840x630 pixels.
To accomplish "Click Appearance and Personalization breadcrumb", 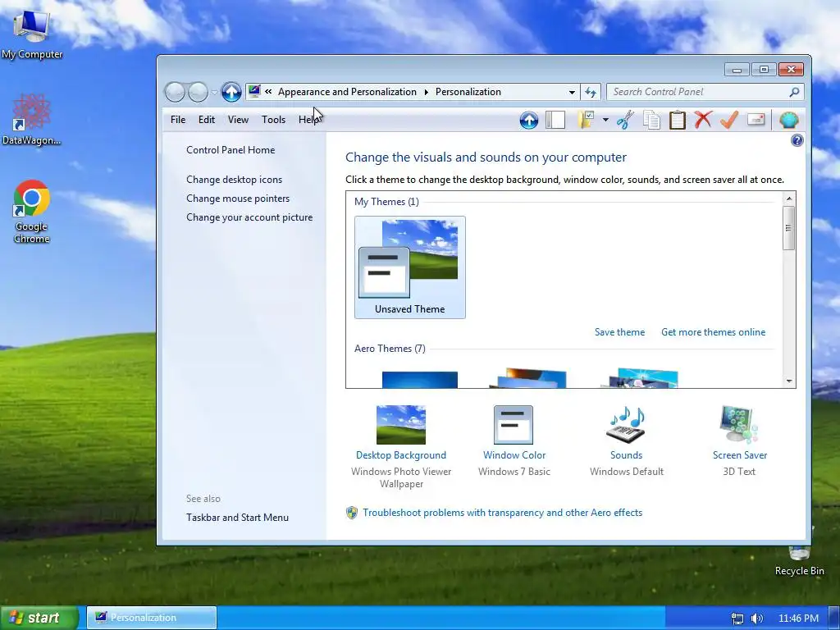I will coord(347,92).
